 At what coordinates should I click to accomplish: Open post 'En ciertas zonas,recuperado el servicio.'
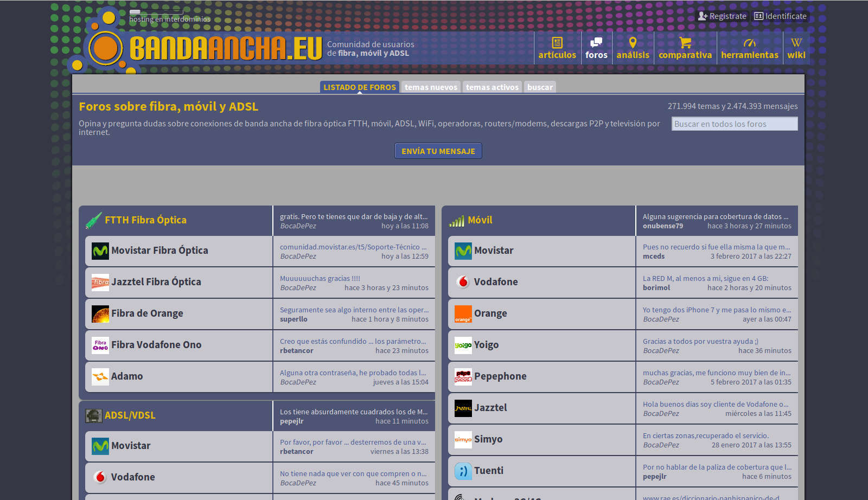pos(706,435)
